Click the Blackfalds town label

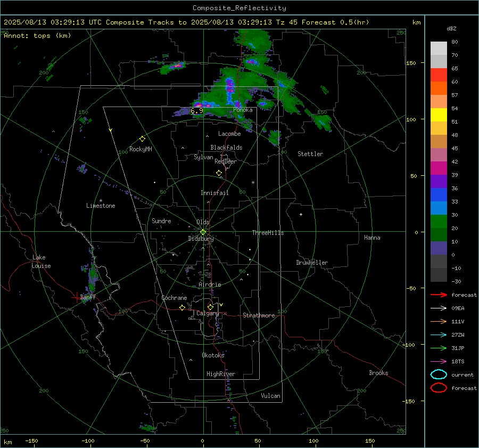[x=226, y=148]
